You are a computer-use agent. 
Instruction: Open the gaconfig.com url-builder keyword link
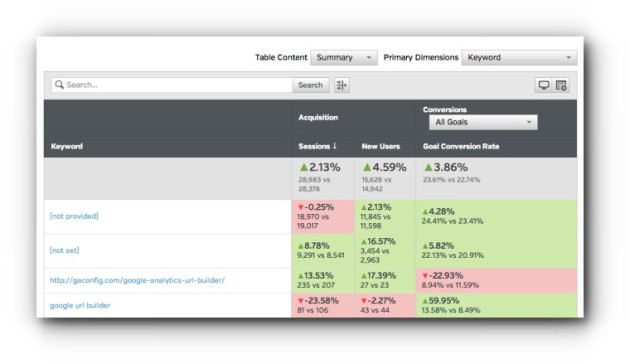(137, 280)
